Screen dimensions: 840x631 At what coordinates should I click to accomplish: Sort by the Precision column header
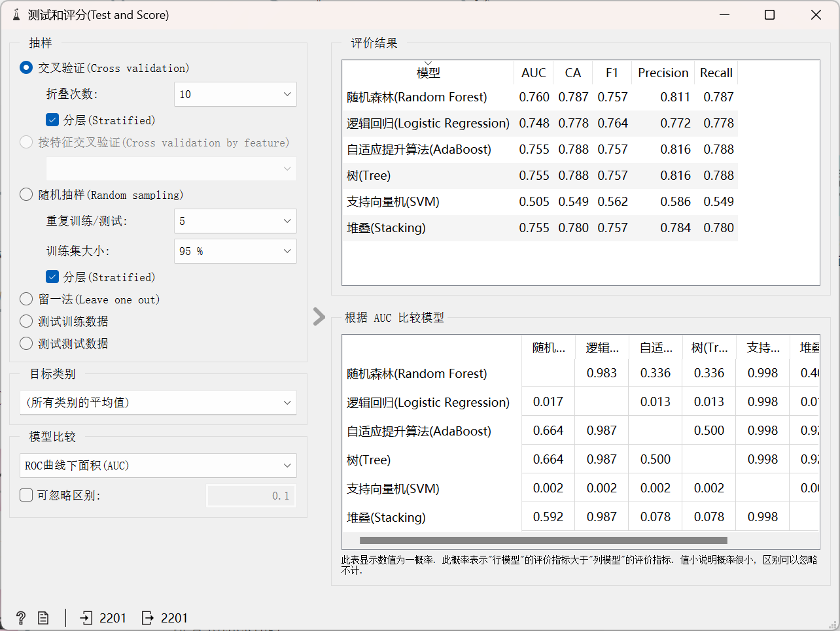click(x=663, y=73)
